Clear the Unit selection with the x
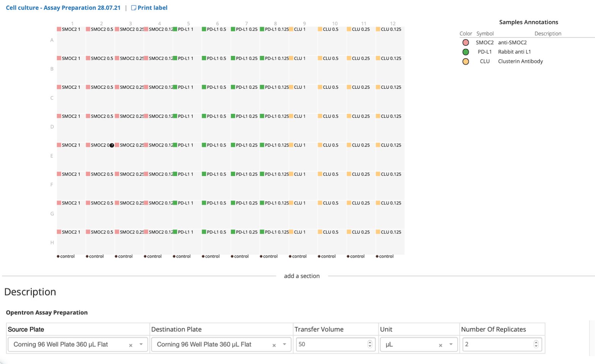 [440, 345]
